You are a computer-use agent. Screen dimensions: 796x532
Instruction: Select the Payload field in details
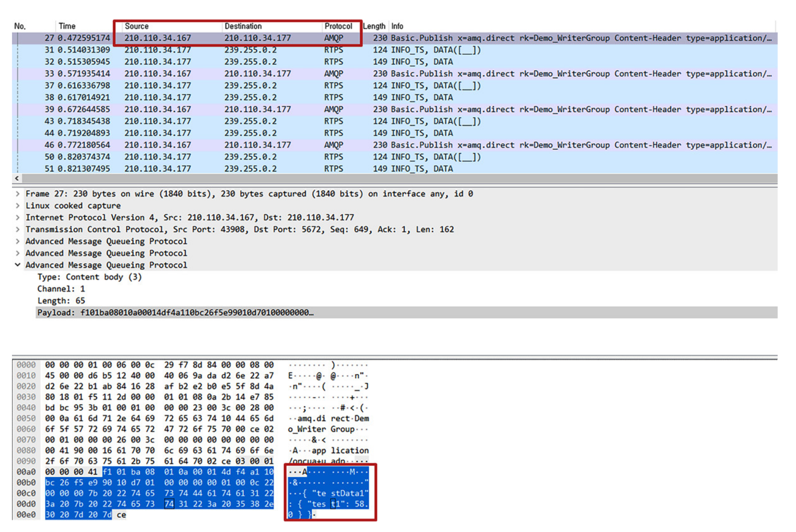(406, 312)
